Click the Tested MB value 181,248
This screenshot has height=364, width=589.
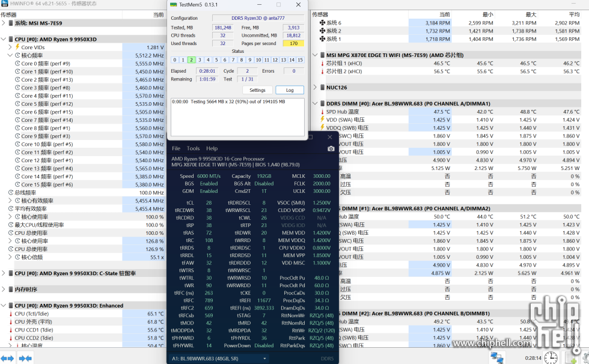click(x=223, y=28)
